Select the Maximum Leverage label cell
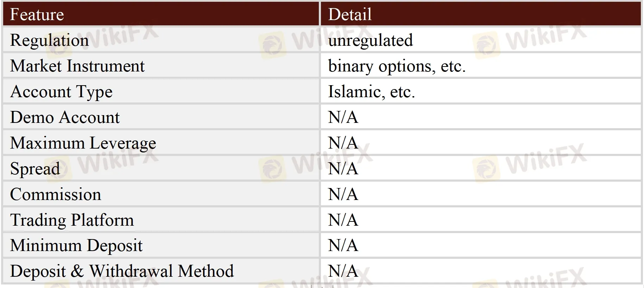This screenshot has width=644, height=288. click(83, 143)
